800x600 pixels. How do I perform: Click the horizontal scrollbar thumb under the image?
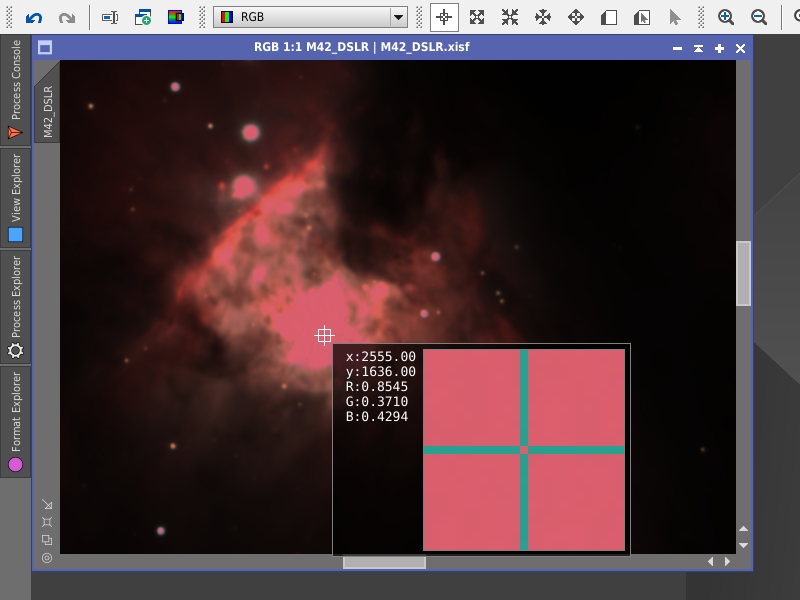tap(384, 562)
